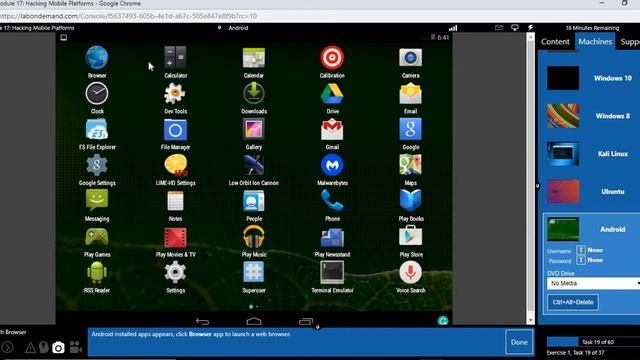Screen dimensions: 640x360
Task: Click the warning triangle icon
Action: [30, 347]
